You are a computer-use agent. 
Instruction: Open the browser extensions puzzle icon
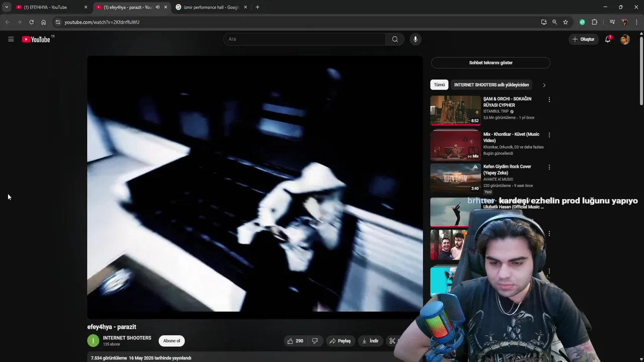594,22
